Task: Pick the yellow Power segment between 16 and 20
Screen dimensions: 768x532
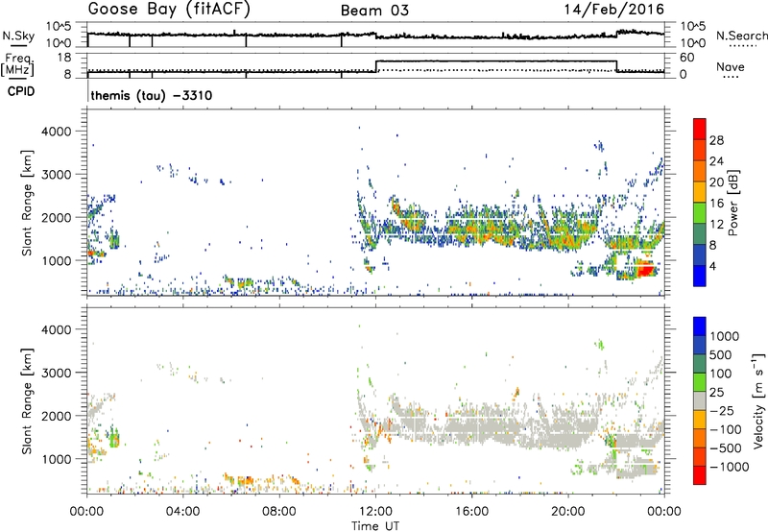Action: click(700, 192)
